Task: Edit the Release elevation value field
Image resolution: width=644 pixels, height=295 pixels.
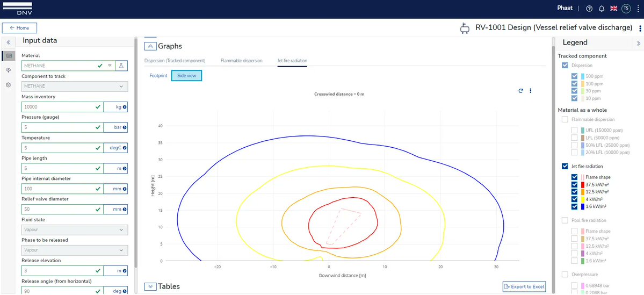Action: (62, 271)
